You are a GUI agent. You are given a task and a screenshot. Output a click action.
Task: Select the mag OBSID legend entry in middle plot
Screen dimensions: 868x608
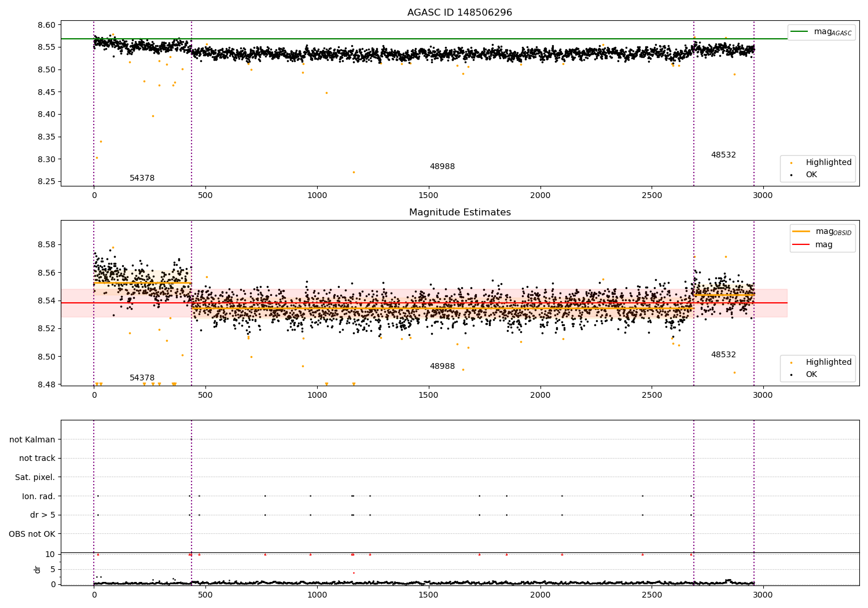(822, 232)
